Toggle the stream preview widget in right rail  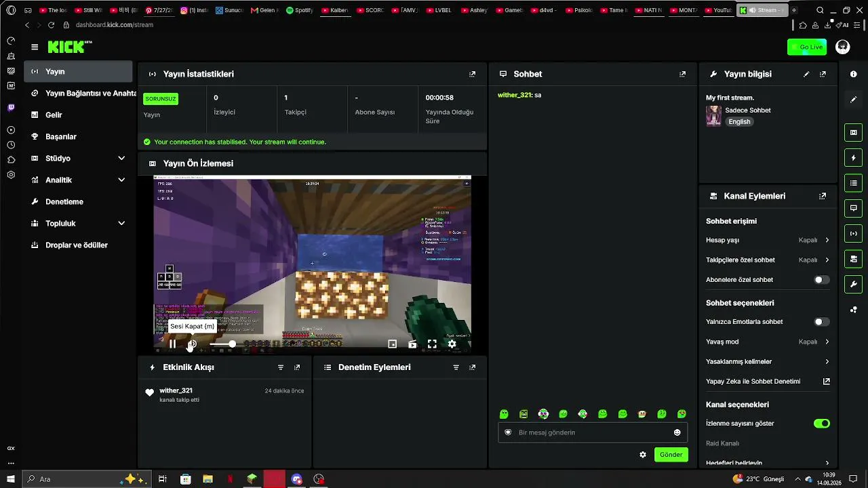pyautogui.click(x=854, y=132)
